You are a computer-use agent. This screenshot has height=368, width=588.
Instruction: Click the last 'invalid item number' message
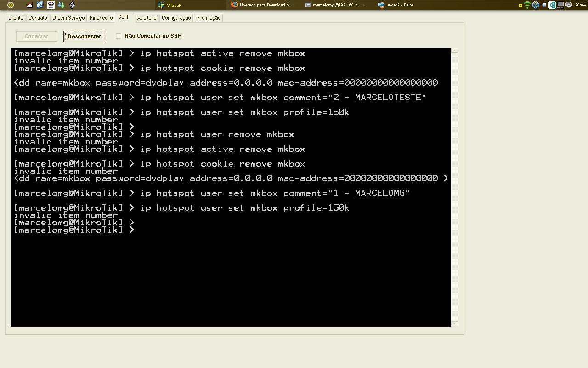(66, 215)
